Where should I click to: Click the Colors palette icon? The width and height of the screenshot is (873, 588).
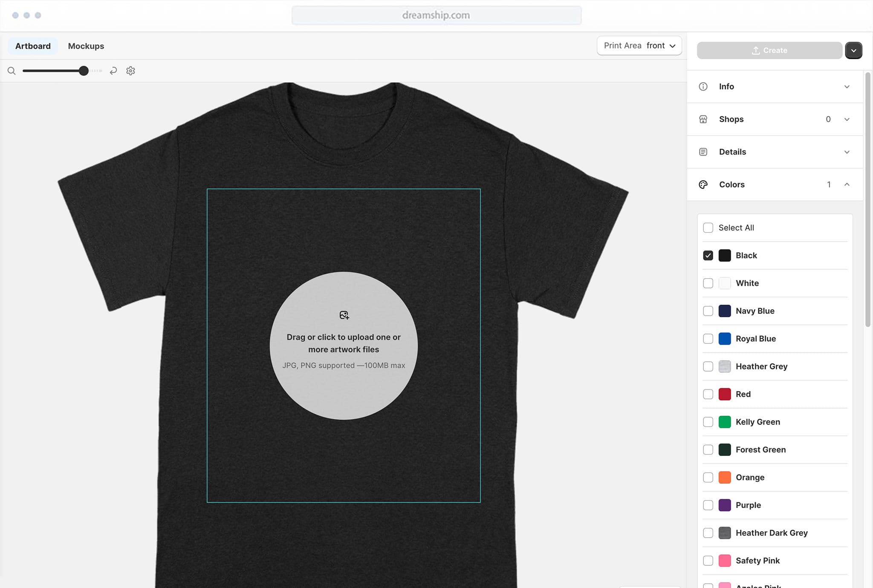coord(703,184)
